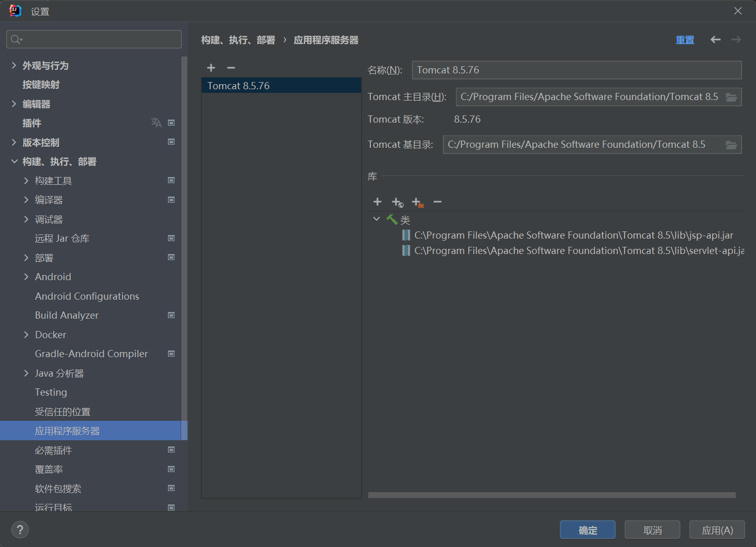This screenshot has width=756, height=547.
Task: Cancel the dialog with 取消
Action: 652,530
